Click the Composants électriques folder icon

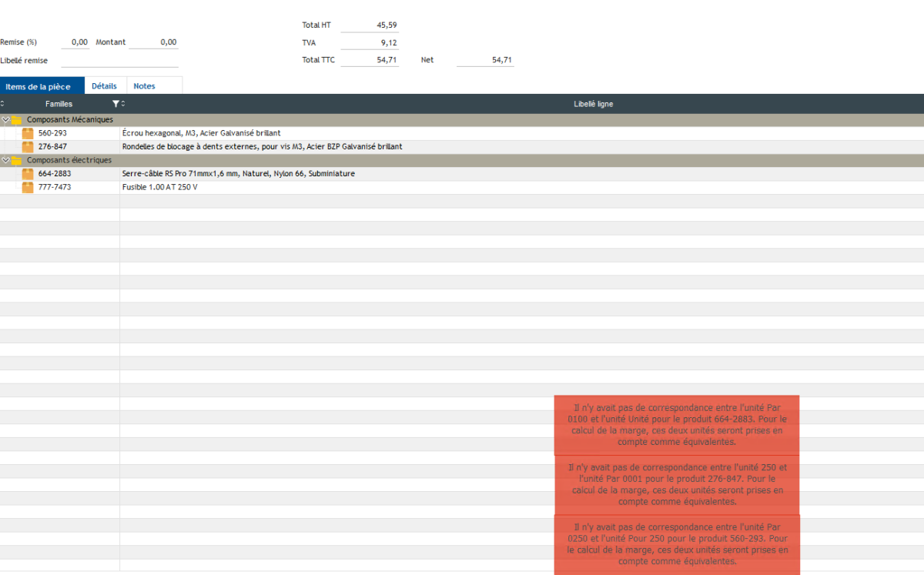click(16, 160)
